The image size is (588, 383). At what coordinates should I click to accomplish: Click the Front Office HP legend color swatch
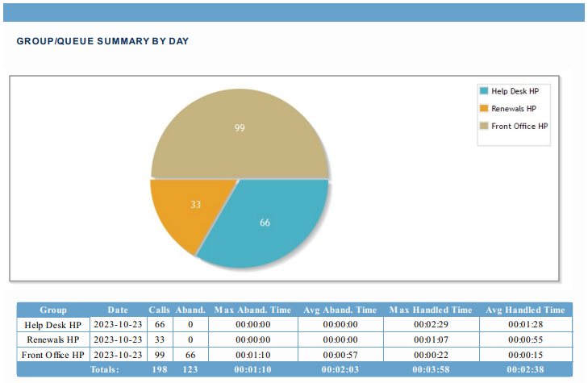pos(484,126)
